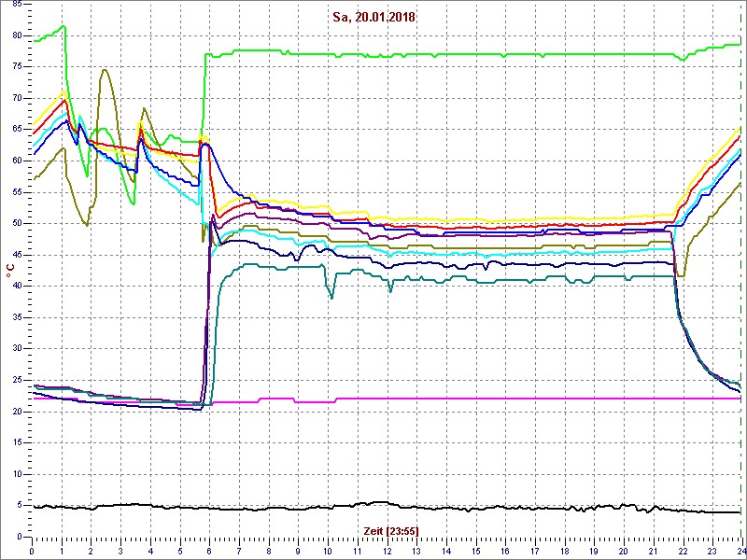Viewport: 747px width, 560px height.
Task: Click the "35" temperature axis value
Action: pos(16,317)
